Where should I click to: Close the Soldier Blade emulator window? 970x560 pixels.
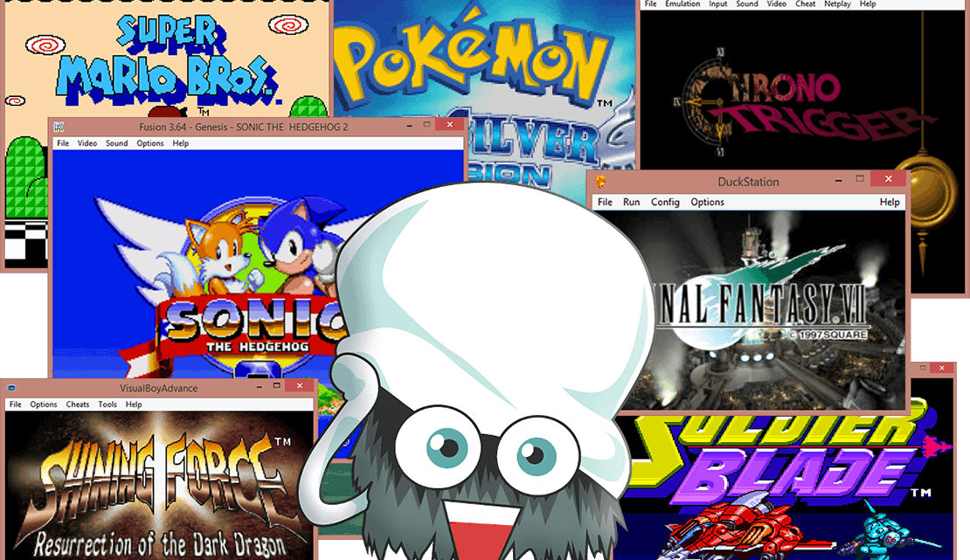coord(941,368)
